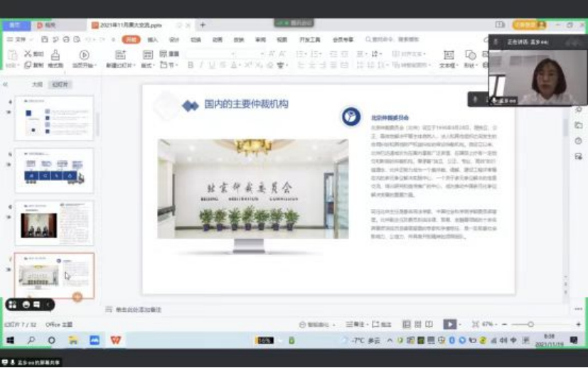Viewport: 588px width, 368px height.
Task: Toggle Underline text formatting
Action: (x=213, y=65)
